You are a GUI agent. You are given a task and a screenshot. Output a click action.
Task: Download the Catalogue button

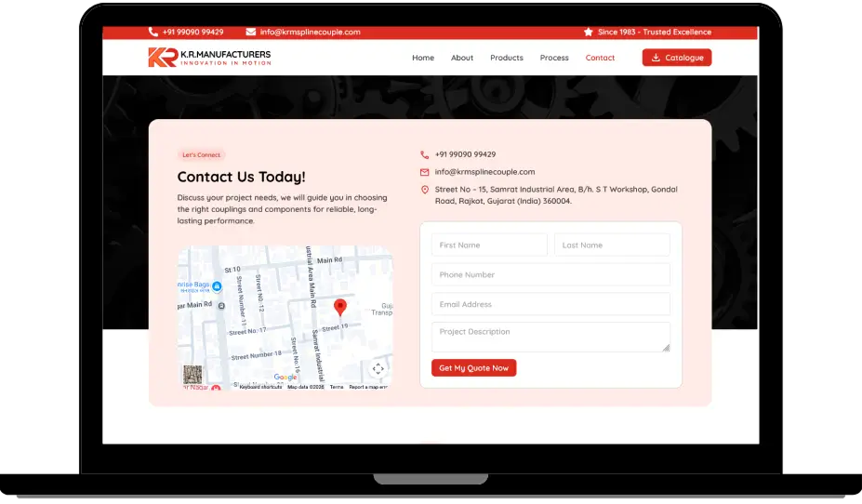pos(677,58)
